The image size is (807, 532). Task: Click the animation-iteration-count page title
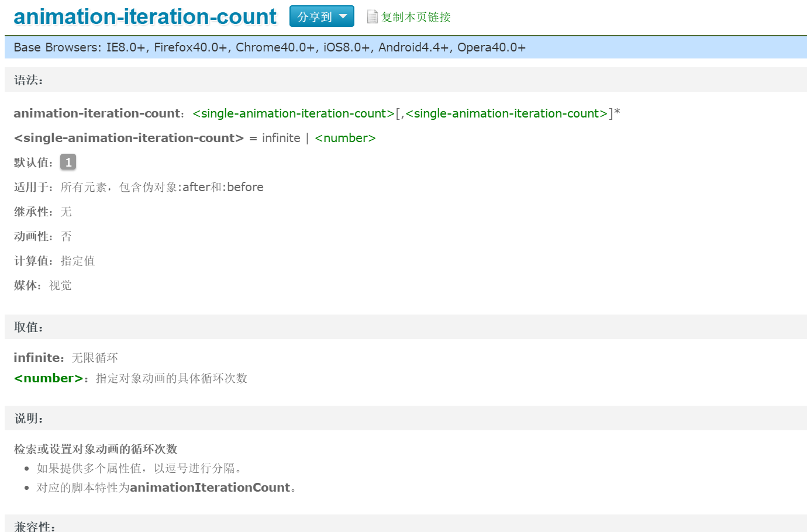point(145,16)
